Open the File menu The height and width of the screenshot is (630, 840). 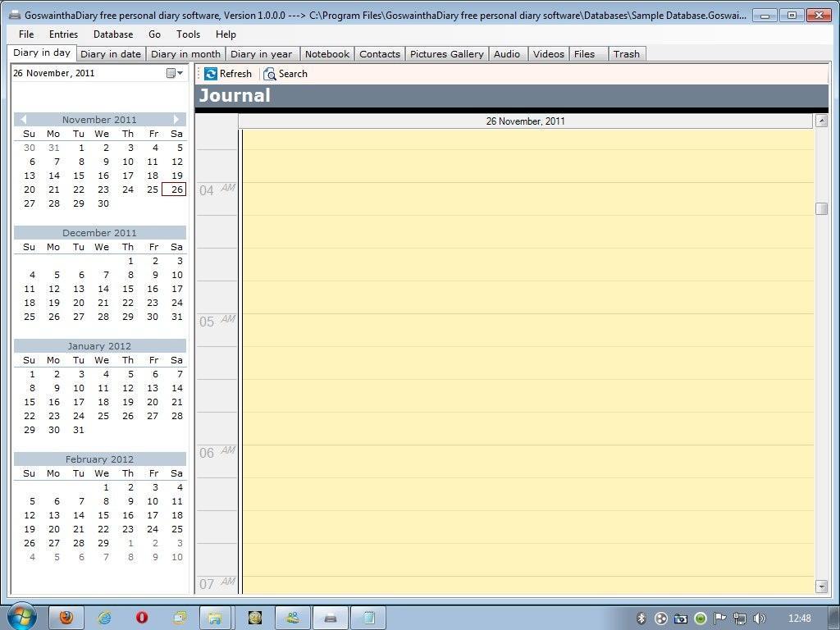point(26,34)
